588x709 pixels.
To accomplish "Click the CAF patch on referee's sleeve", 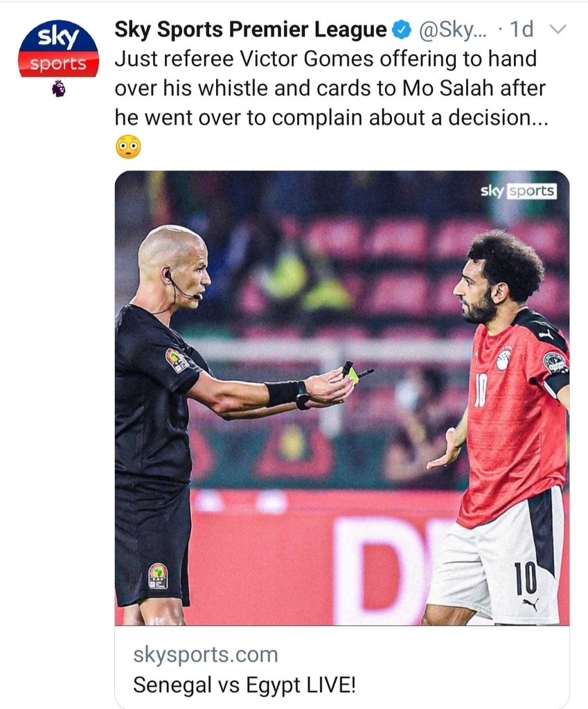I will [177, 360].
